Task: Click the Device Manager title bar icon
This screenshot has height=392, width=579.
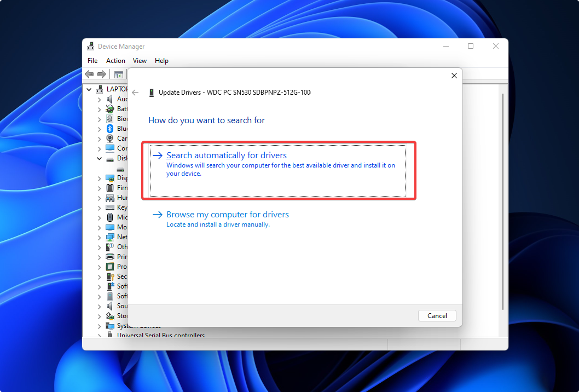Action: (x=90, y=46)
